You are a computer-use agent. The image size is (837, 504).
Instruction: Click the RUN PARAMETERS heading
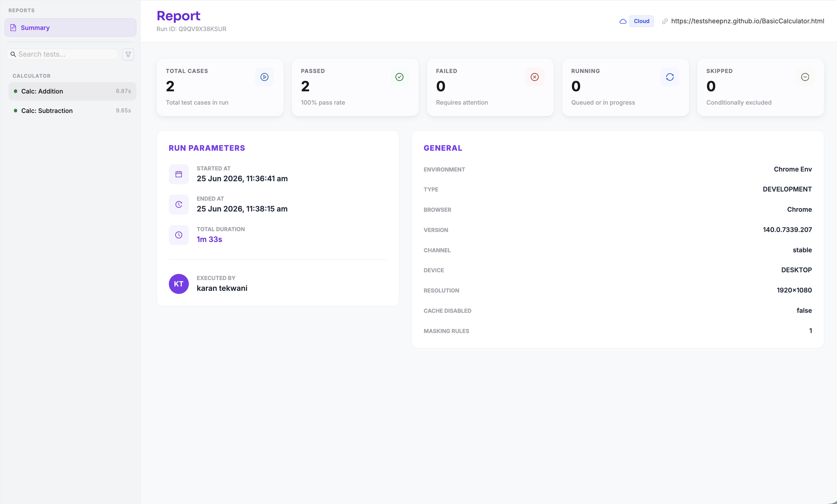tap(207, 148)
